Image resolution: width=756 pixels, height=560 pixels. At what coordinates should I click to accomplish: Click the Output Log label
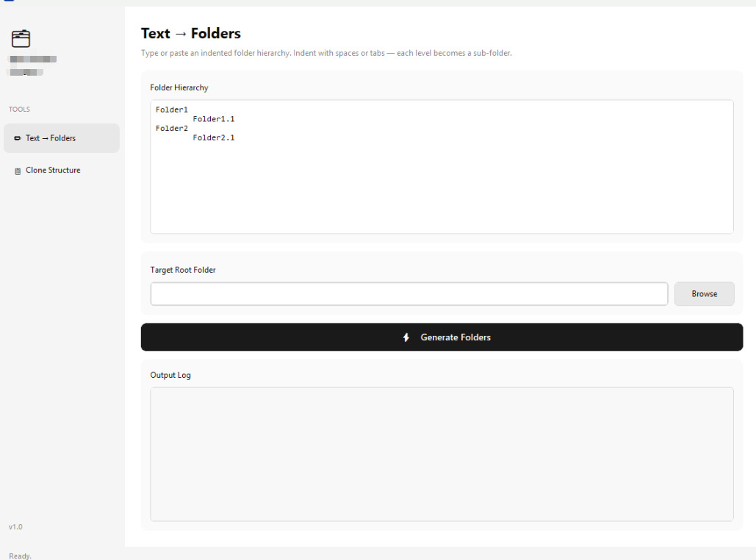point(170,375)
